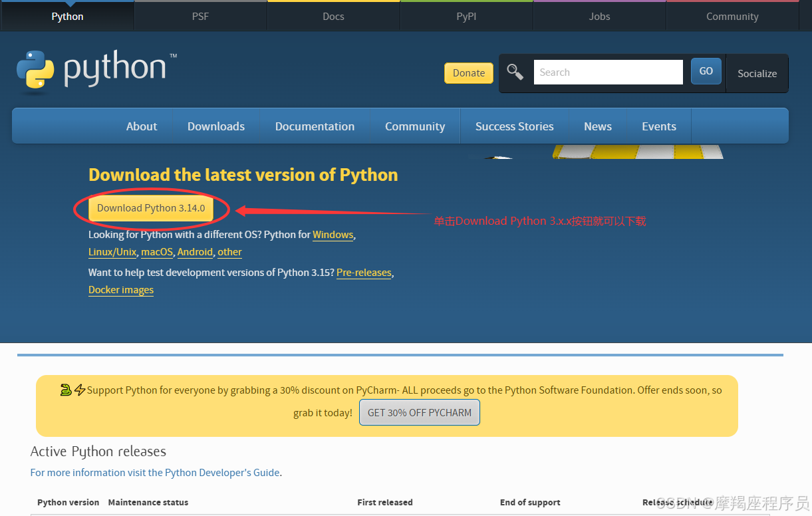This screenshot has width=812, height=516.
Task: Open the Jobs tab
Action: [x=599, y=16]
